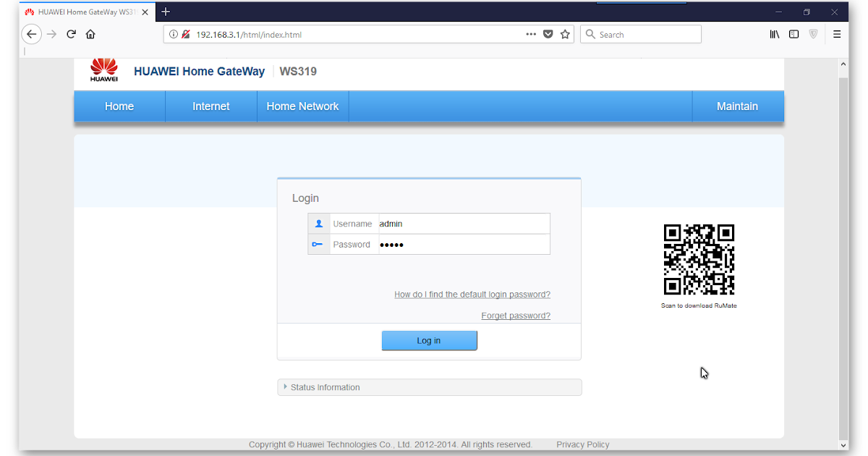Click the password key icon
The image size is (868, 456).
tap(318, 244)
